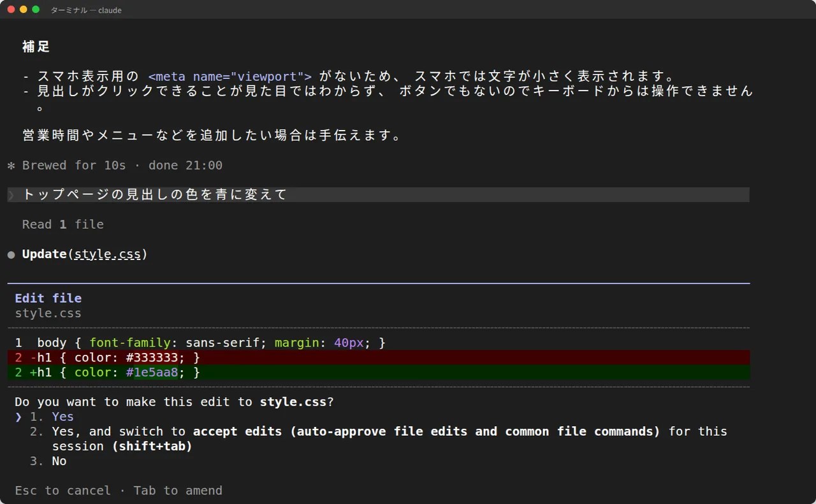Click 'Read 1 file' summary line
816x504 pixels.
62,224
